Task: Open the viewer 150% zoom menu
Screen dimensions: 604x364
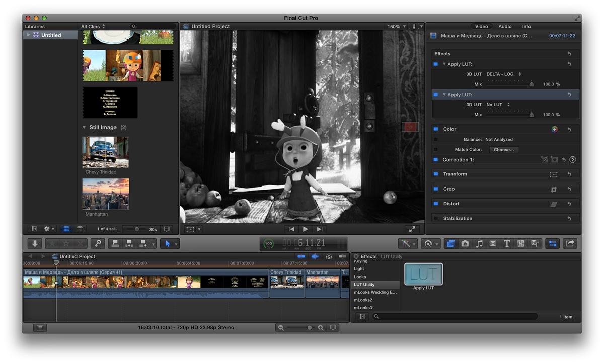Action: [x=397, y=26]
